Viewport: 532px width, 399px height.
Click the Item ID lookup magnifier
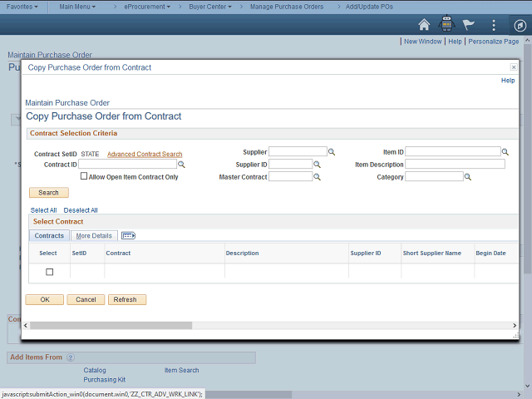506,152
